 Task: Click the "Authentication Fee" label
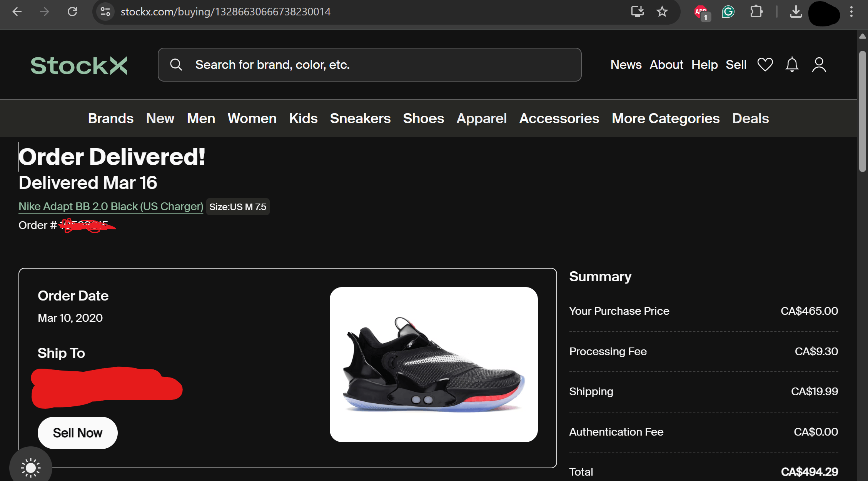click(616, 432)
